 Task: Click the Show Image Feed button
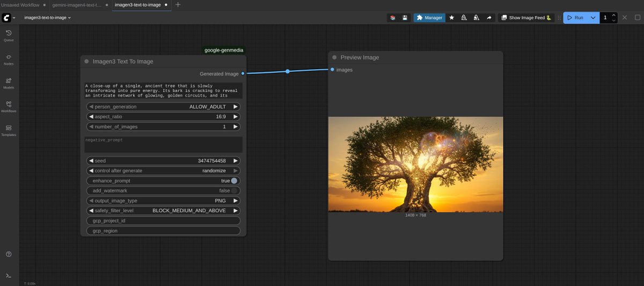[x=526, y=18]
